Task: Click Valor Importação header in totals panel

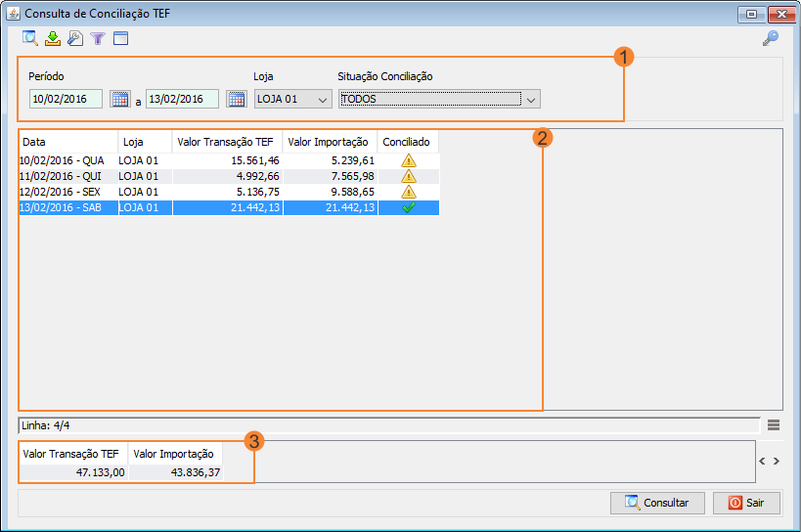Action: [x=174, y=454]
